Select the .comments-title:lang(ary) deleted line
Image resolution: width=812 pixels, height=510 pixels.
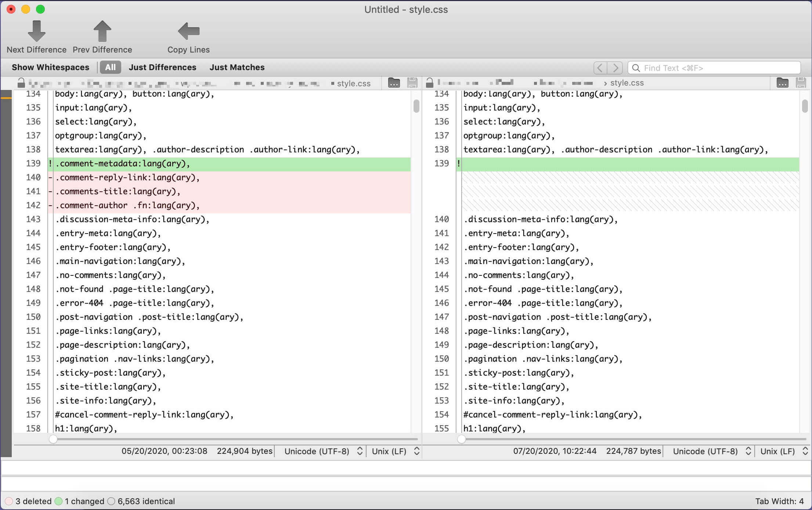(x=229, y=192)
